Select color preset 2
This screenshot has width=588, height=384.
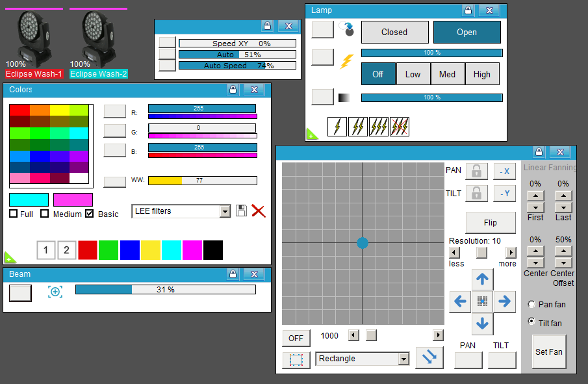(67, 250)
